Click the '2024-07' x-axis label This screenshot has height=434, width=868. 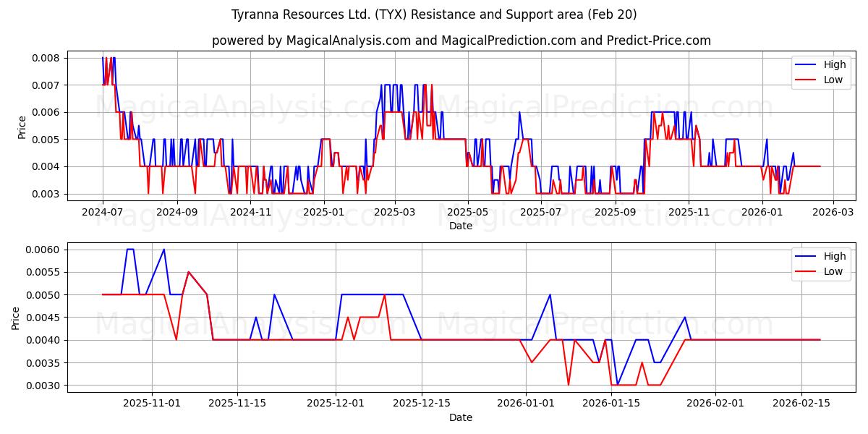click(x=103, y=213)
